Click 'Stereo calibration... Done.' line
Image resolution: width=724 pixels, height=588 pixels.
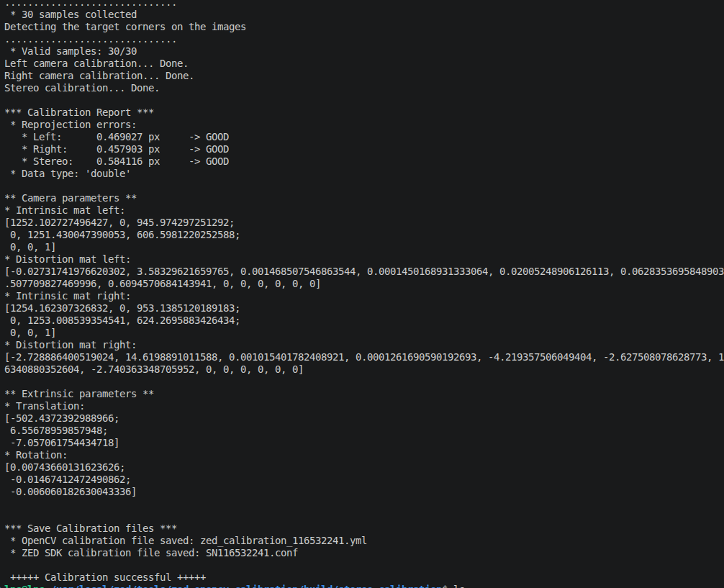coord(81,88)
